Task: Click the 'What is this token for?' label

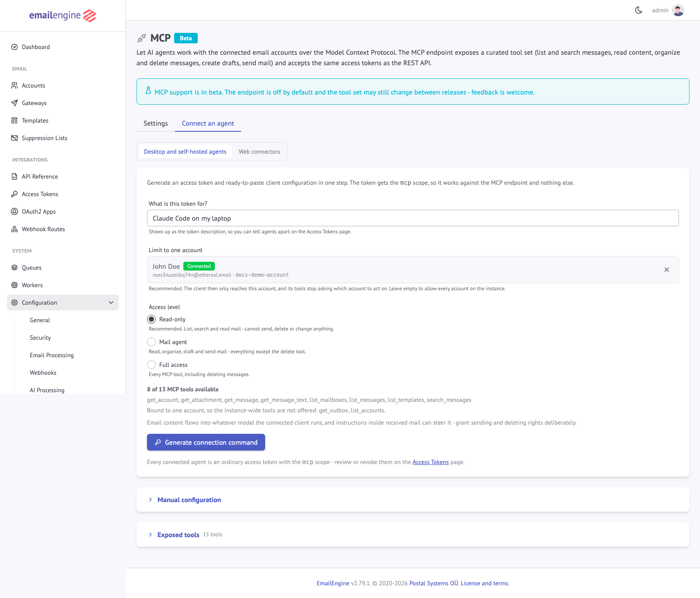Action: pos(178,204)
